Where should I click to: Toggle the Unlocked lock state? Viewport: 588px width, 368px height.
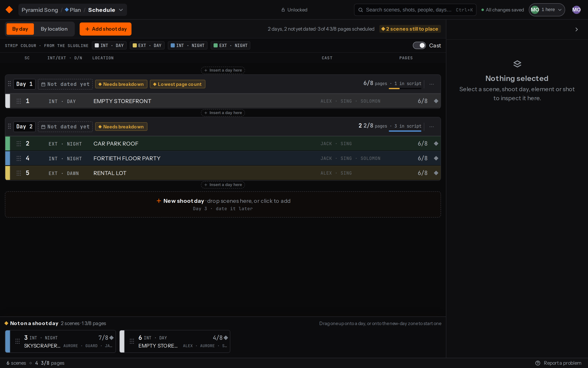pos(294,10)
